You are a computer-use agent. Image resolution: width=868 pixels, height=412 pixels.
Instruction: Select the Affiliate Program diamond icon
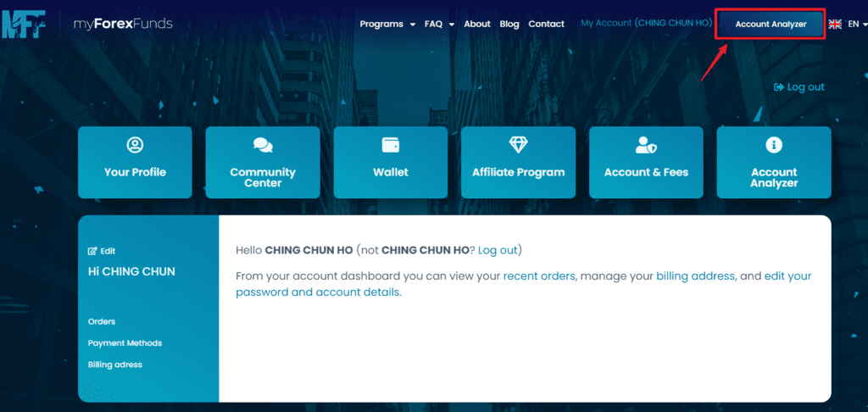pos(518,145)
